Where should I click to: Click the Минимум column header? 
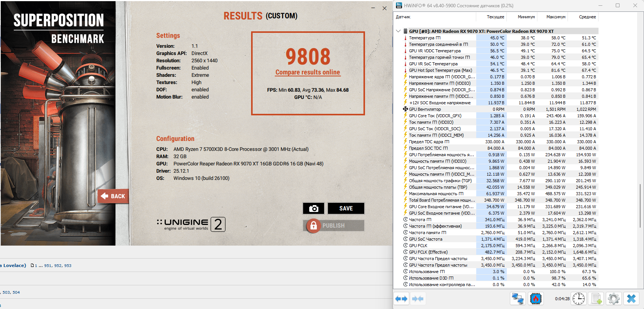tap(522, 17)
